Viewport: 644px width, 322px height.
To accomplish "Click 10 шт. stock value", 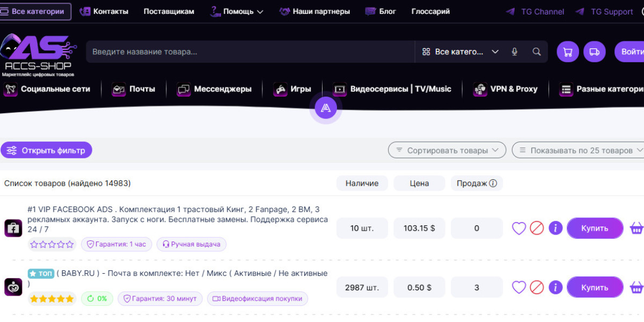I will (362, 228).
